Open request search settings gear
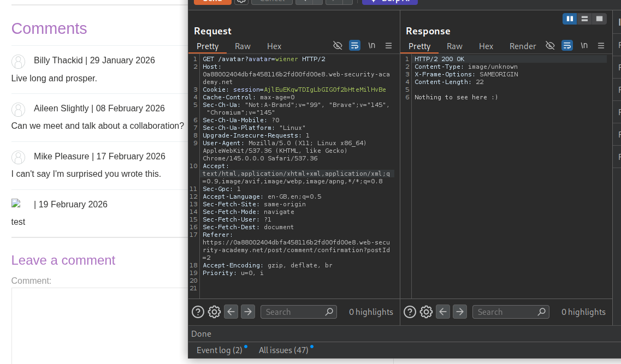Screen dimensions: 621x364 coord(214,312)
